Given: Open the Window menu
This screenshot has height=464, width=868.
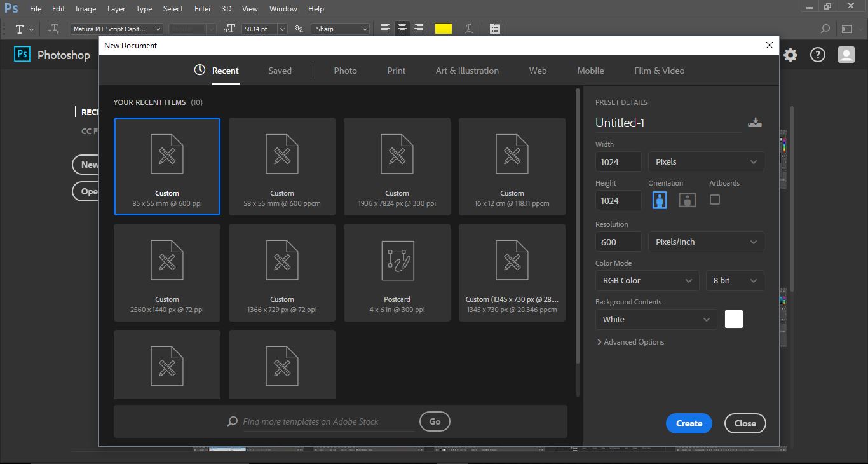Looking at the screenshot, I should [x=283, y=9].
